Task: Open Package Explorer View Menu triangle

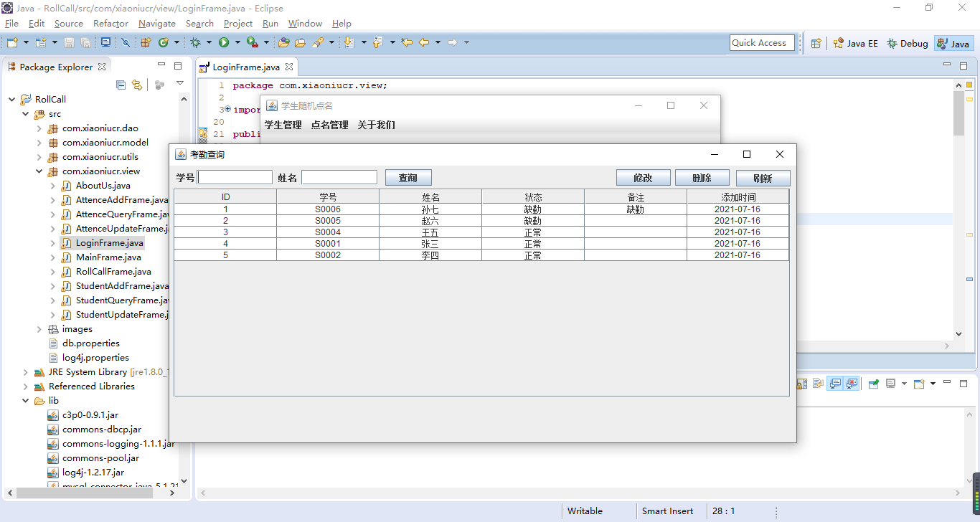Action: pyautogui.click(x=180, y=84)
